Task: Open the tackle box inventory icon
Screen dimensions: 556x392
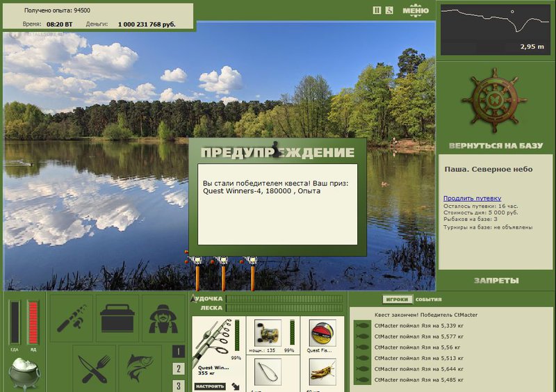Action: pyautogui.click(x=117, y=318)
